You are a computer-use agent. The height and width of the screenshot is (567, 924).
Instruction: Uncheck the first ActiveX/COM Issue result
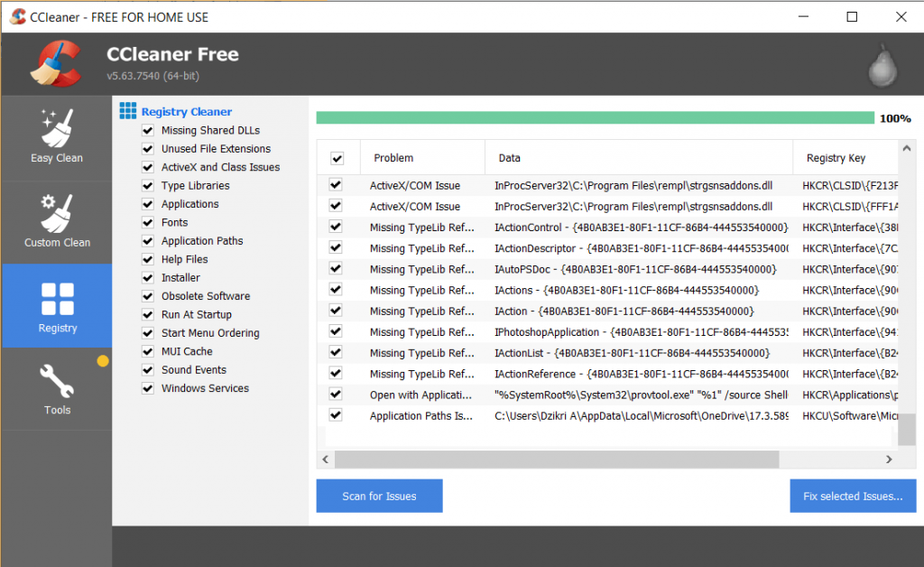tap(335, 185)
